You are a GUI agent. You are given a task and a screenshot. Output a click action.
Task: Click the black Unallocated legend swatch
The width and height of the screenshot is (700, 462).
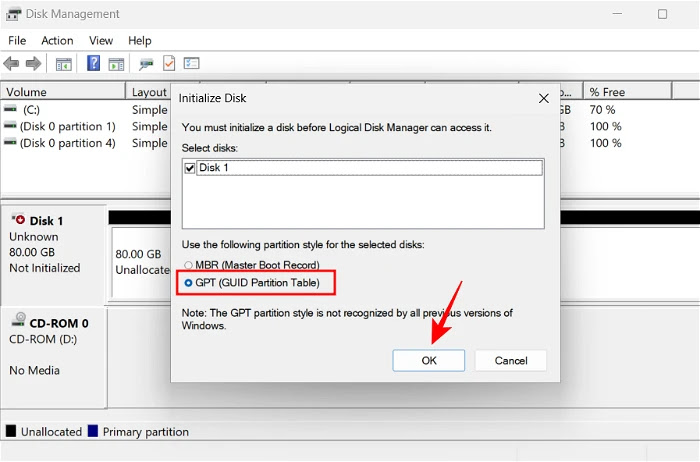pyautogui.click(x=11, y=431)
